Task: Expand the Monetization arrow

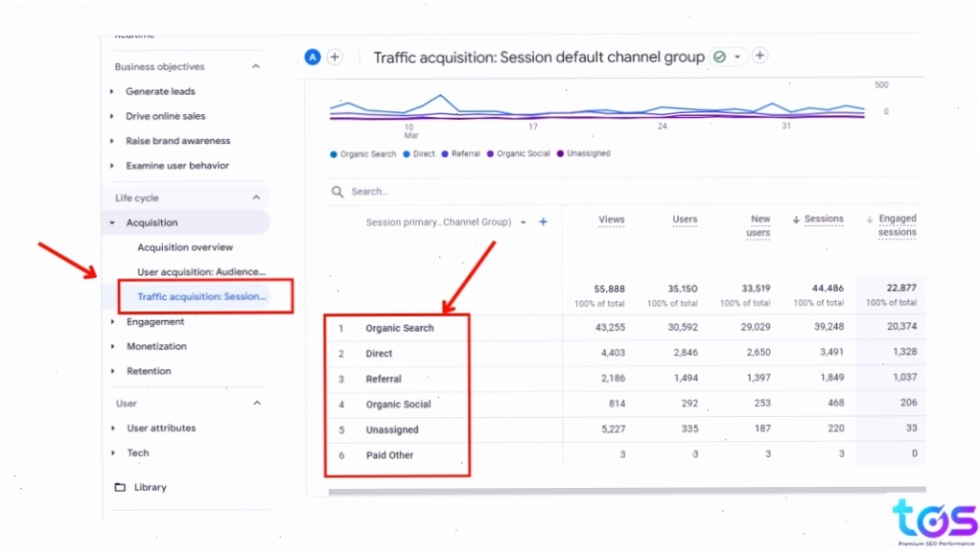Action: (112, 346)
